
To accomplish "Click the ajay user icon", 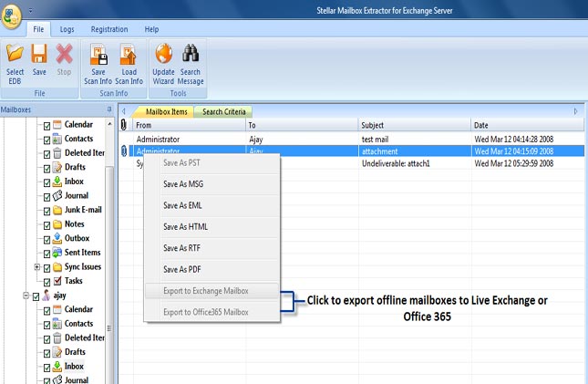I will pyautogui.click(x=46, y=295).
